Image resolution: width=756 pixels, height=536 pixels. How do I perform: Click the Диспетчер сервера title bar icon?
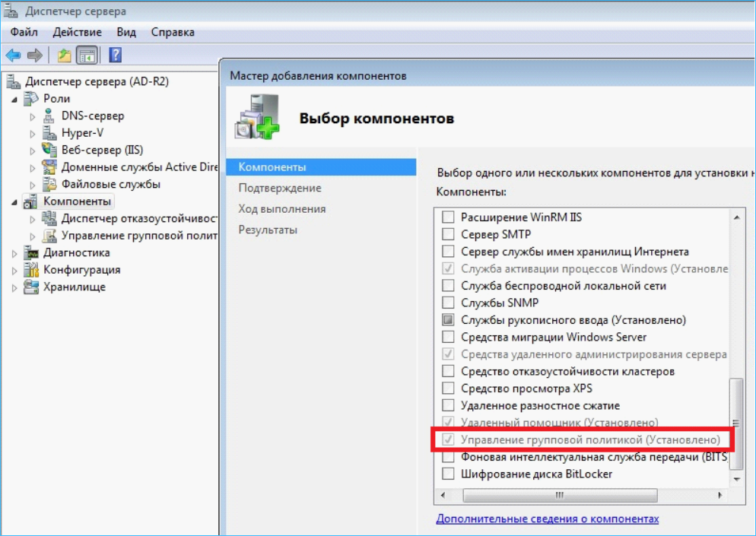coord(11,11)
